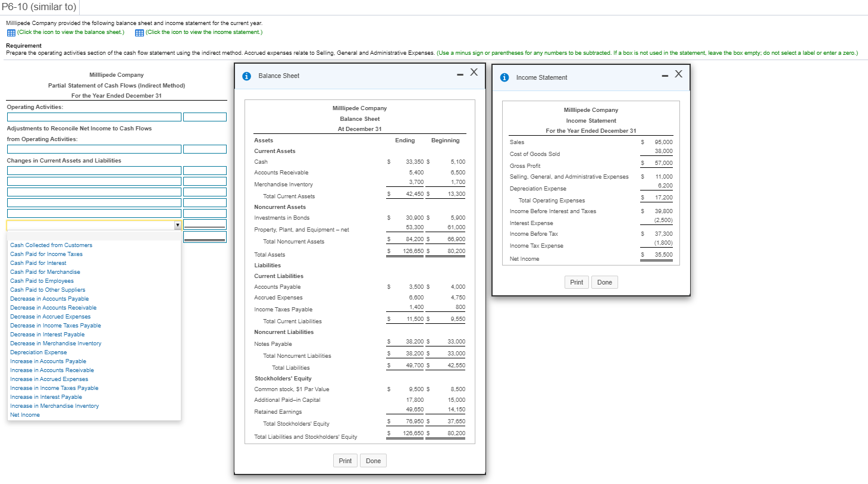Click the open dropdown arrow in the worksheet
The width and height of the screenshot is (868, 484).
[x=177, y=225]
